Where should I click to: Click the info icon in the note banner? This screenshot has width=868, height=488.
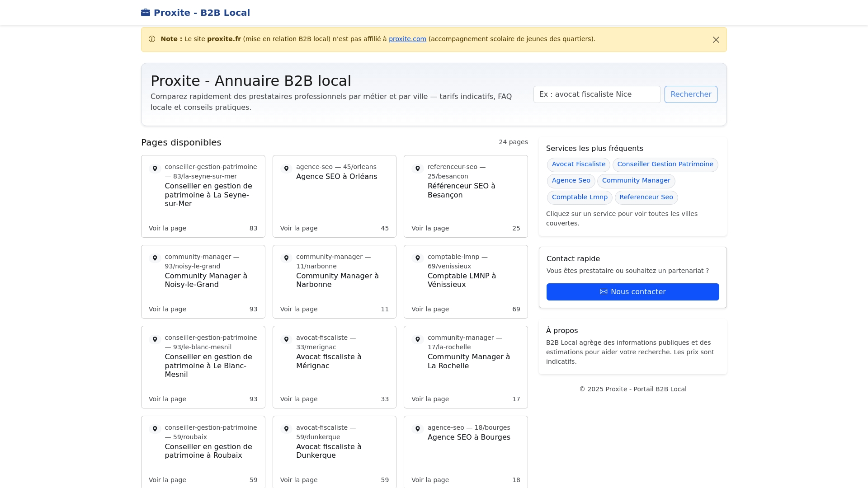coord(152,39)
